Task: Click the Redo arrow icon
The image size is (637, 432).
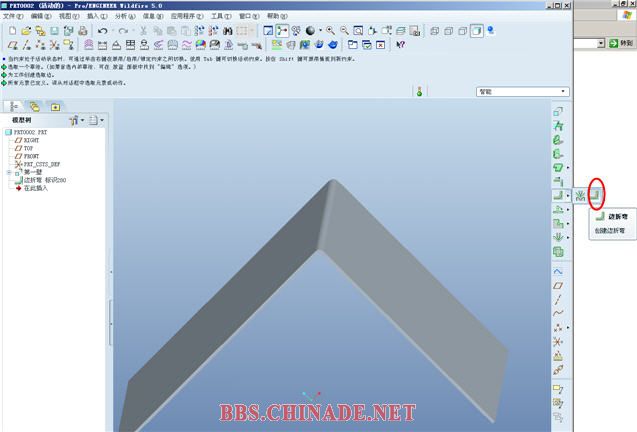Action: click(123, 31)
